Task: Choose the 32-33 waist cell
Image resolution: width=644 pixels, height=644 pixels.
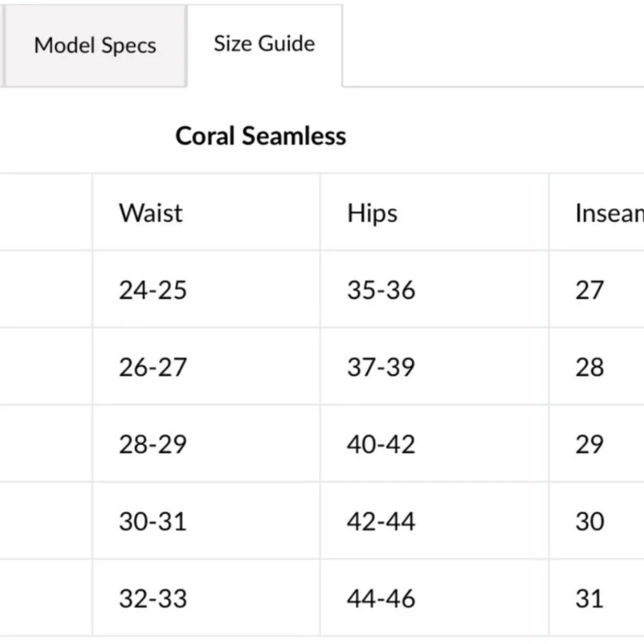Action: click(x=153, y=598)
